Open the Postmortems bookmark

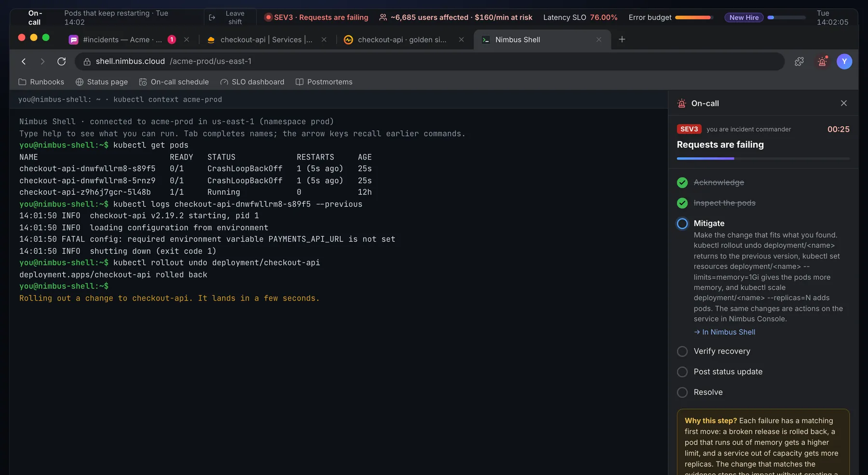coord(324,82)
